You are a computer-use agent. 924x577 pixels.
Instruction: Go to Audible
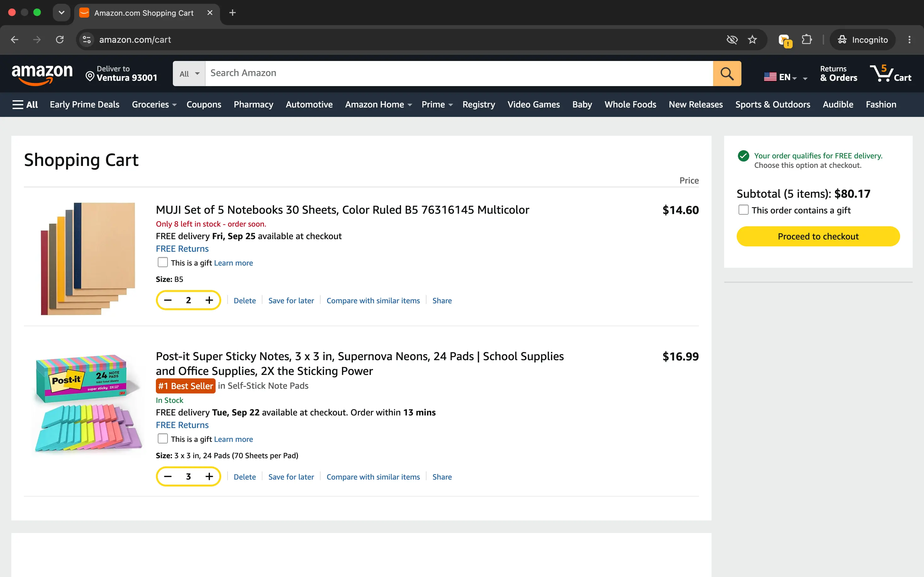tap(838, 105)
